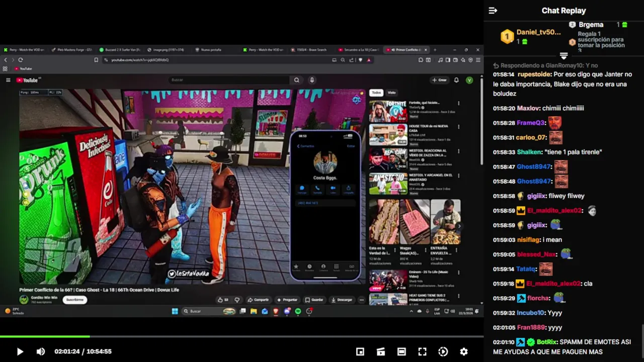Screen dimensions: 644x362
Task: Expand the gift leaderboard with the down arrow
Action: pos(563,55)
